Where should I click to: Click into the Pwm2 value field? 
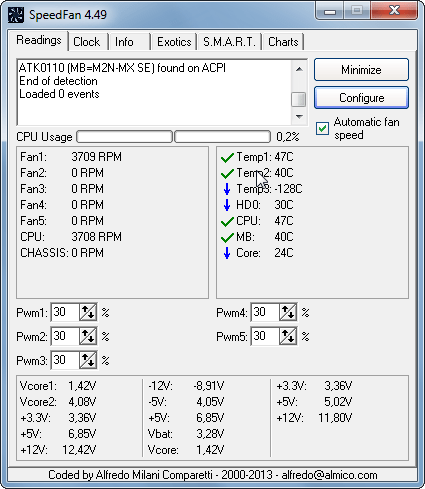(x=65, y=336)
